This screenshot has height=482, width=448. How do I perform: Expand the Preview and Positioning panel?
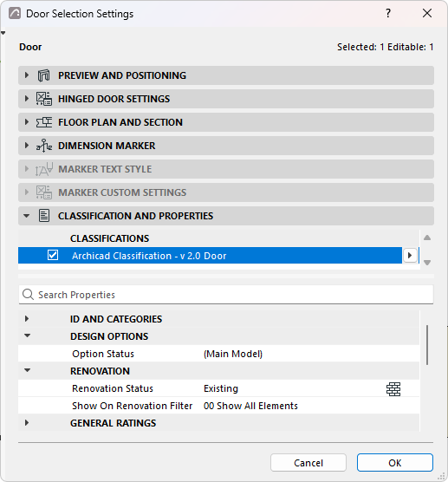pyautogui.click(x=27, y=75)
